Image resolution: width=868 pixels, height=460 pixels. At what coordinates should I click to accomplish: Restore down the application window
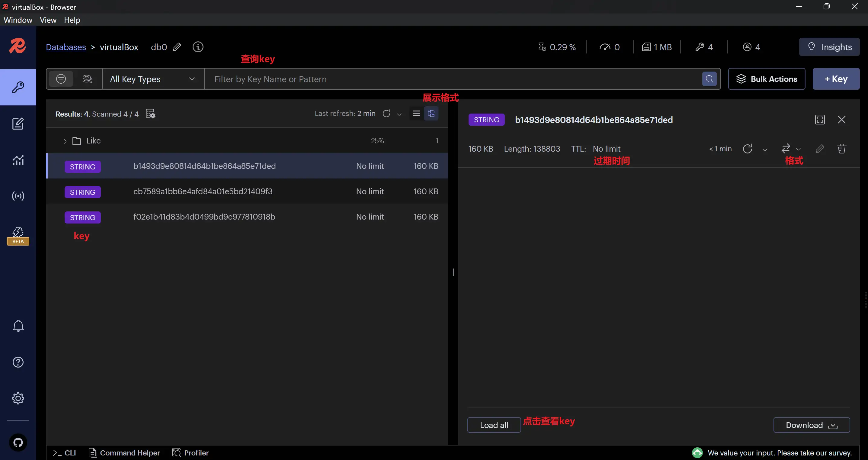click(827, 6)
